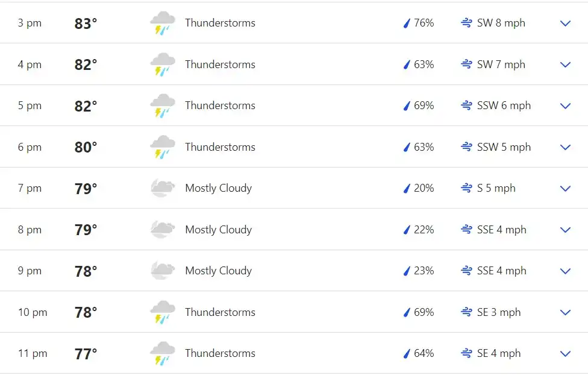The width and height of the screenshot is (588, 375).
Task: Click the wind icon beside SW 8 mph
Action: 466,23
